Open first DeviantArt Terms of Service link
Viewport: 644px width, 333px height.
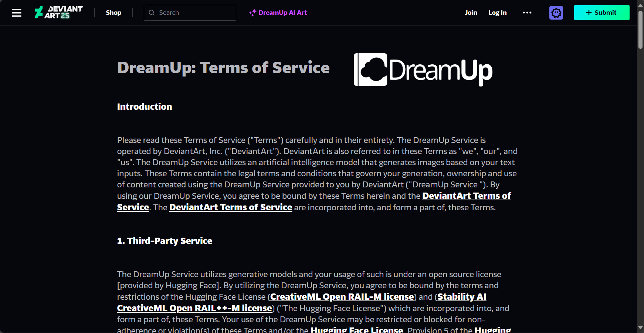point(467,196)
